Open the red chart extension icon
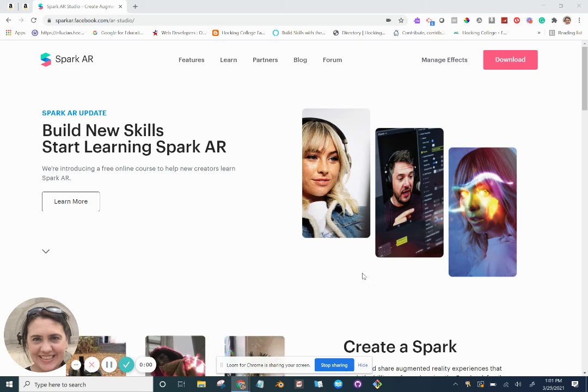Image resolution: width=588 pixels, height=392 pixels. pos(504,20)
